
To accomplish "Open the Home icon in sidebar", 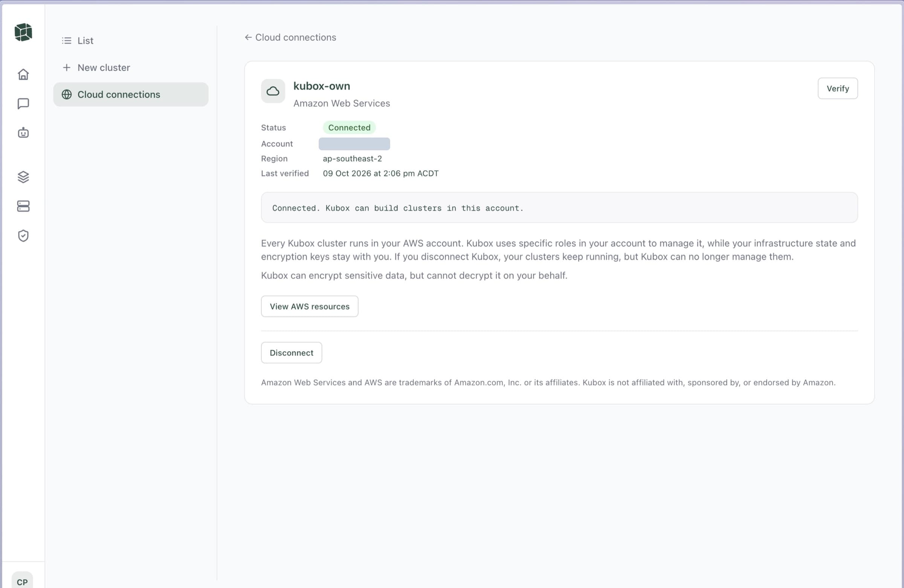I will coord(23,75).
